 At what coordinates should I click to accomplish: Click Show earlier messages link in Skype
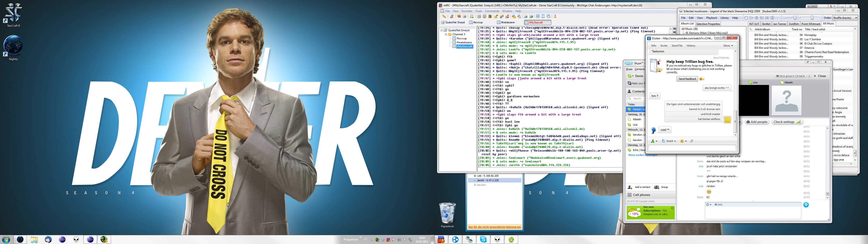click(643, 155)
